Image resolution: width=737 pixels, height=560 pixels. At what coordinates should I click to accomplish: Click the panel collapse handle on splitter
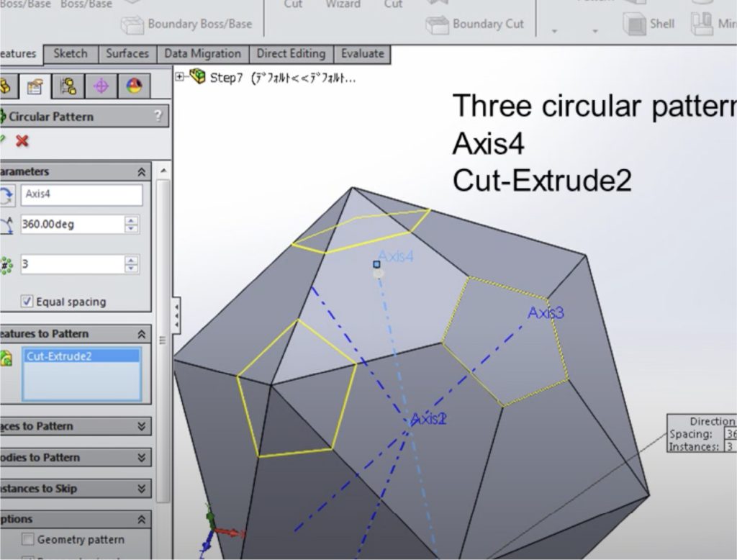click(176, 315)
